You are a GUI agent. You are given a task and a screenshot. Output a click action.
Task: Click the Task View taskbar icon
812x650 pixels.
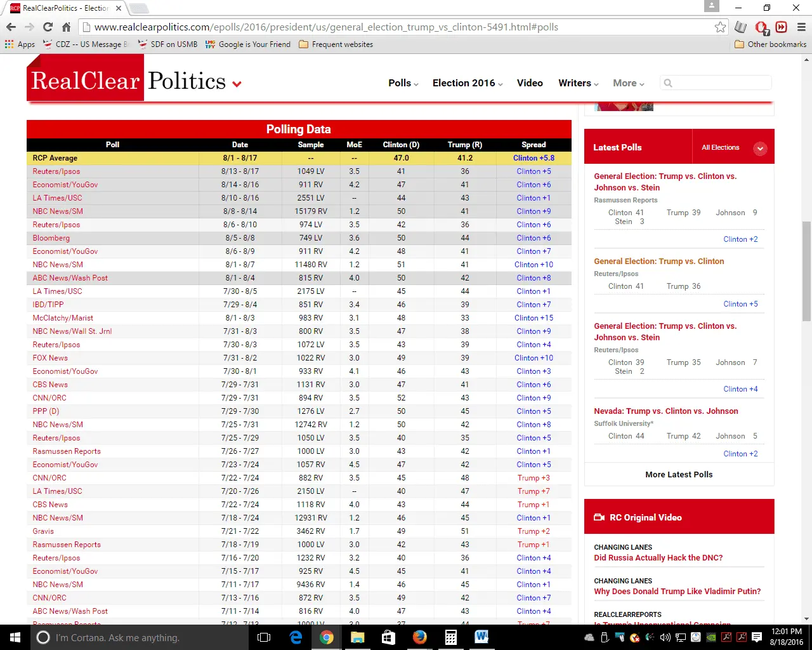pyautogui.click(x=265, y=637)
